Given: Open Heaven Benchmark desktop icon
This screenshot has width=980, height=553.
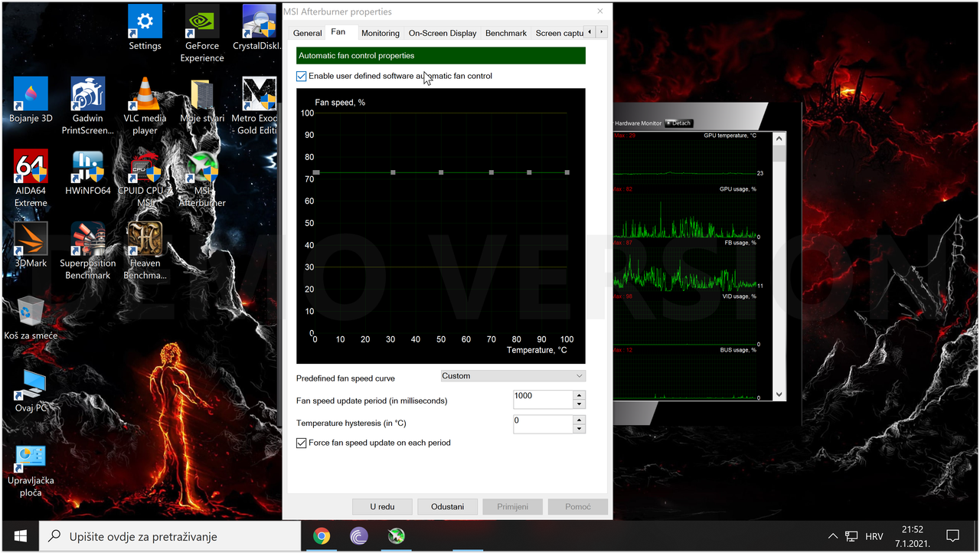Looking at the screenshot, I should click(145, 251).
